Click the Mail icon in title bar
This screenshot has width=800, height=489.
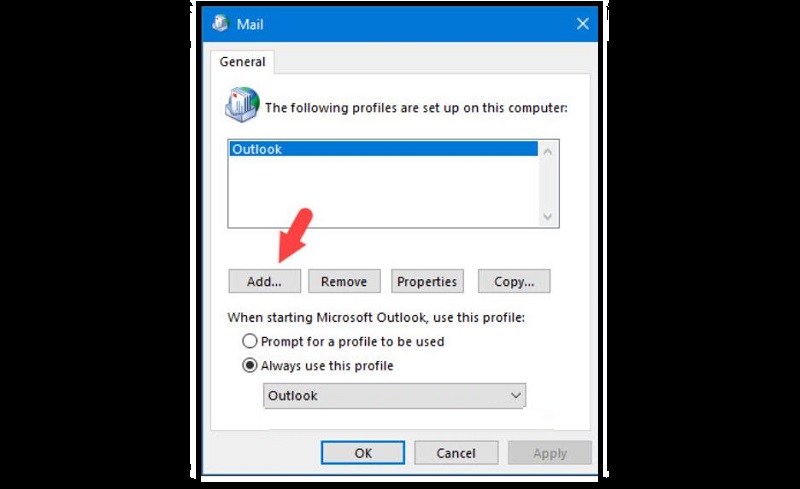tap(220, 23)
